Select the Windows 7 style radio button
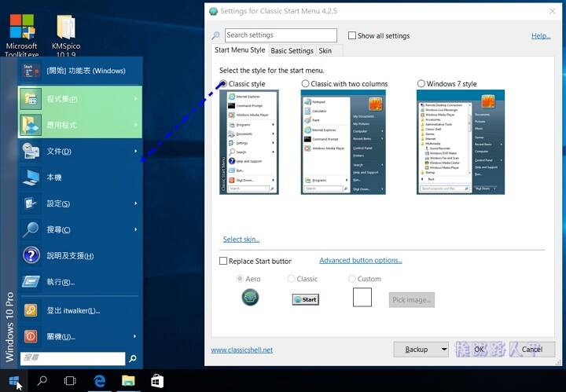 click(x=421, y=84)
